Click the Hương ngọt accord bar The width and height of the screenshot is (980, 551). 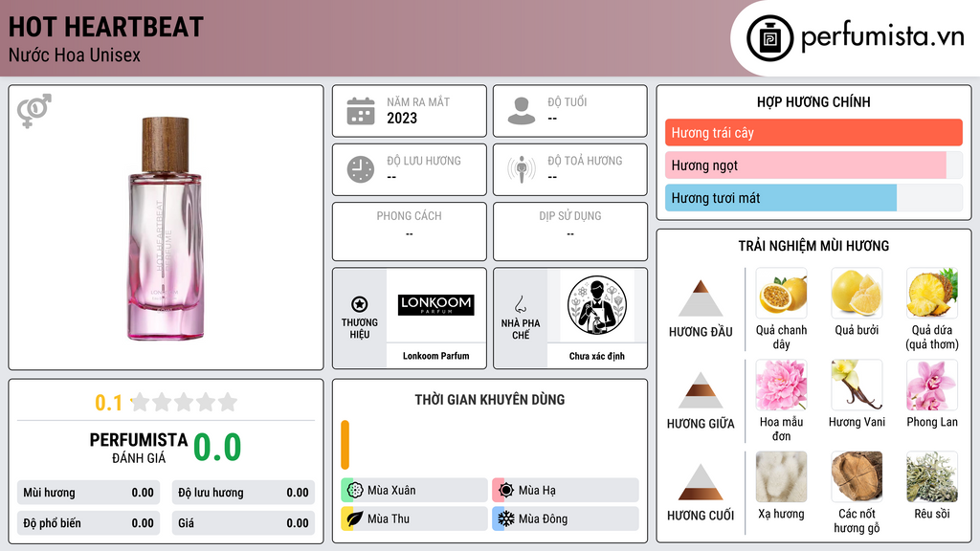pos(813,165)
